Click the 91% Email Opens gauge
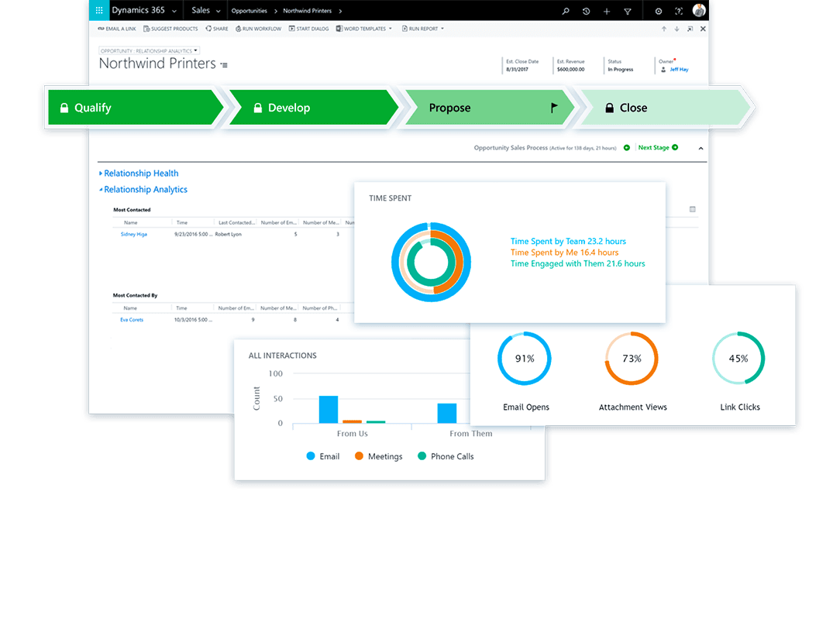 coord(525,359)
